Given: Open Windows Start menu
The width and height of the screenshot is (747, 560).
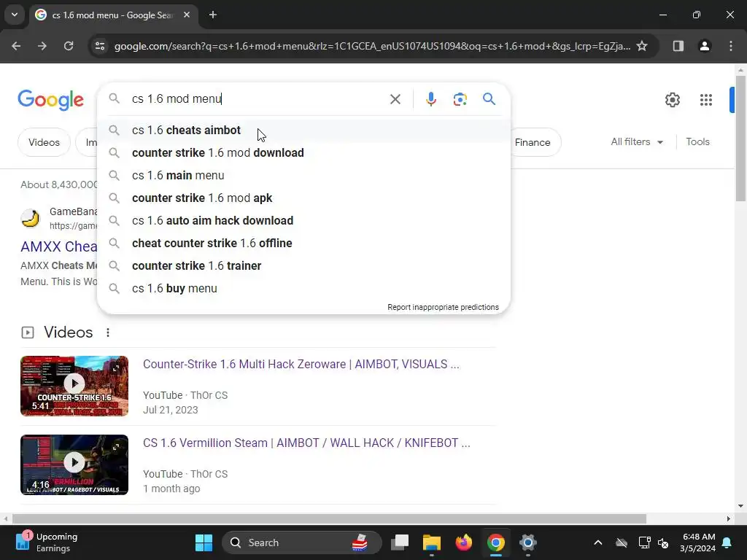Looking at the screenshot, I should [204, 542].
